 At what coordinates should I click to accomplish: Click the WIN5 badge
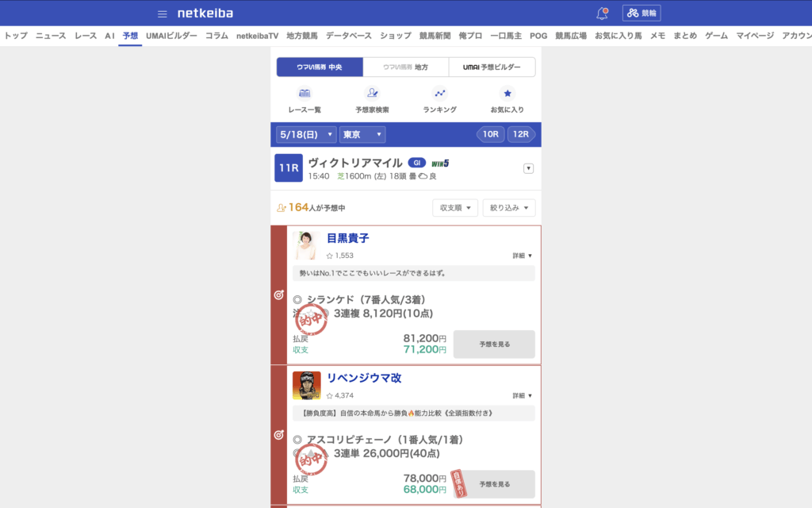(x=440, y=164)
